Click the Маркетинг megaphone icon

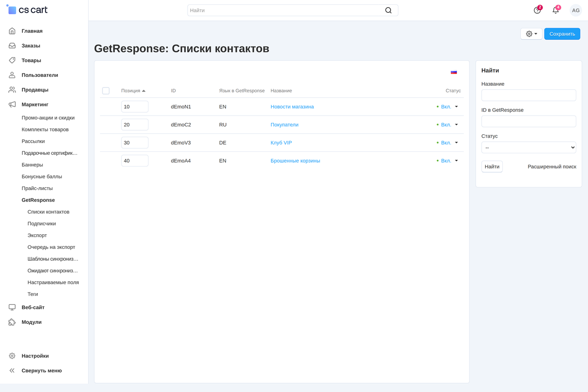click(x=12, y=104)
